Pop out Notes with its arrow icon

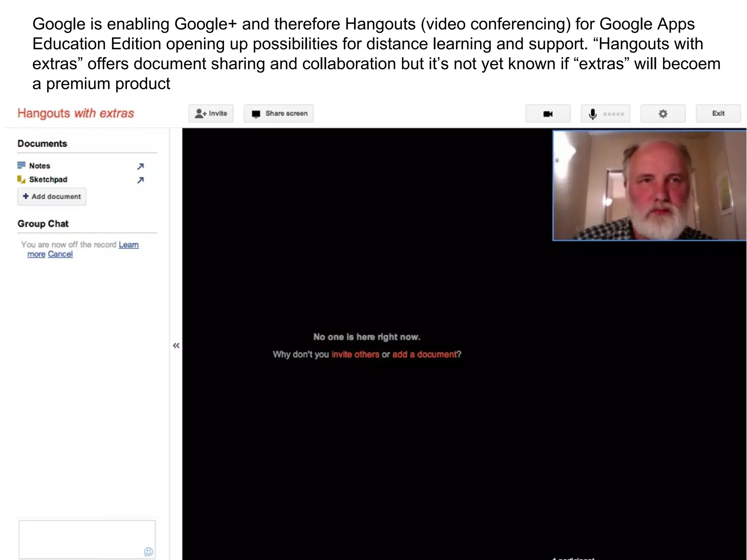coord(140,167)
